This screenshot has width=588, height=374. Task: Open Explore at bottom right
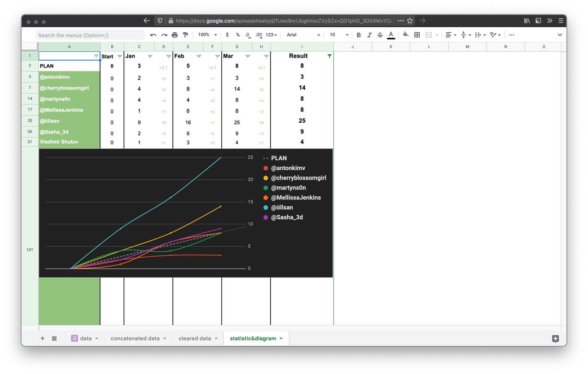pos(555,338)
